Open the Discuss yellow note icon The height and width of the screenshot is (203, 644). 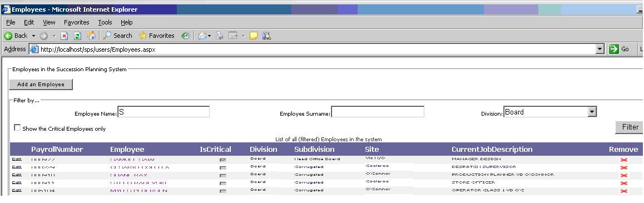click(x=254, y=36)
